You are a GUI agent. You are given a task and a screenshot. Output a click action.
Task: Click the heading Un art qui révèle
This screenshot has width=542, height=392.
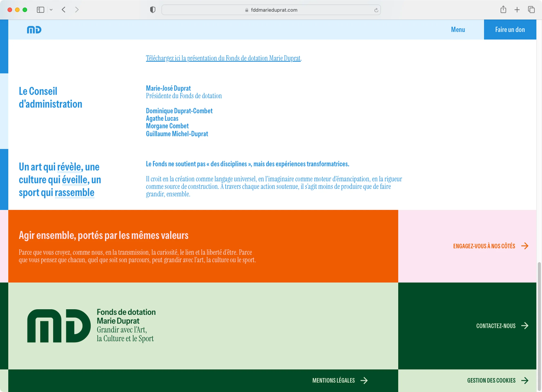click(60, 180)
